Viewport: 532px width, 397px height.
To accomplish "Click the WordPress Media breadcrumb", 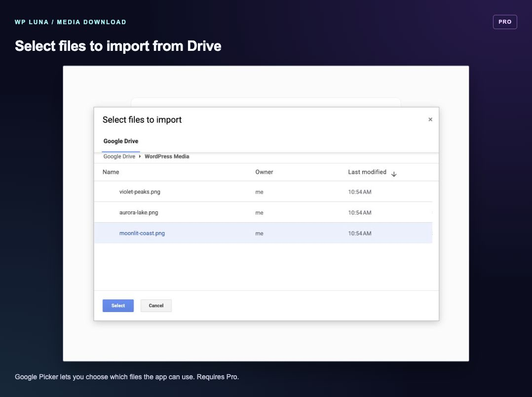I will tap(167, 156).
